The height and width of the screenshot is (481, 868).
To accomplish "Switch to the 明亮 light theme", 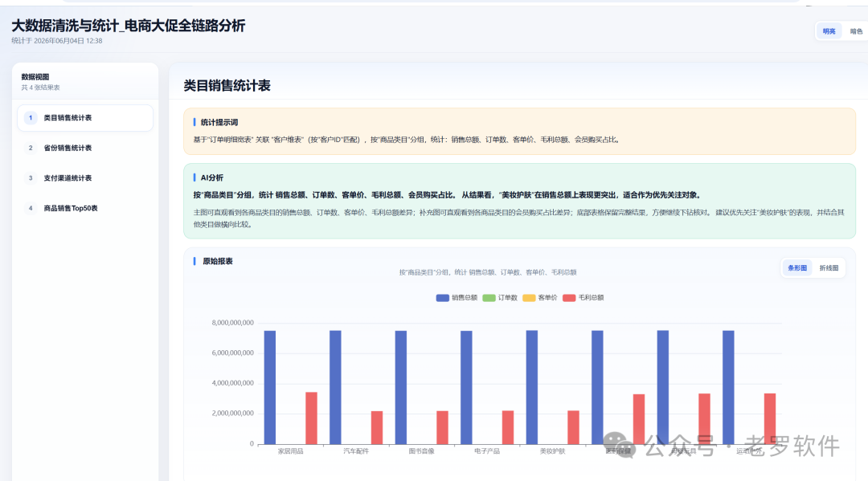I will point(829,31).
